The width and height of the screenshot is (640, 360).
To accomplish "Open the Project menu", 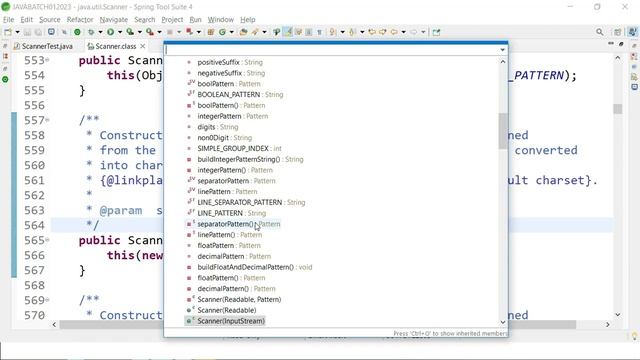I will (x=172, y=19).
